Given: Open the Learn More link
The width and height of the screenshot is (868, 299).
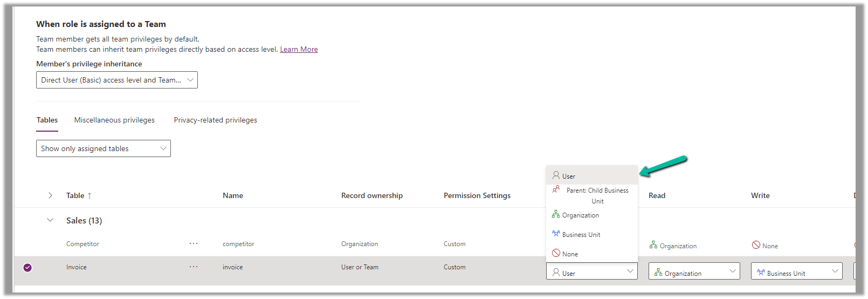Looking at the screenshot, I should pos(299,50).
